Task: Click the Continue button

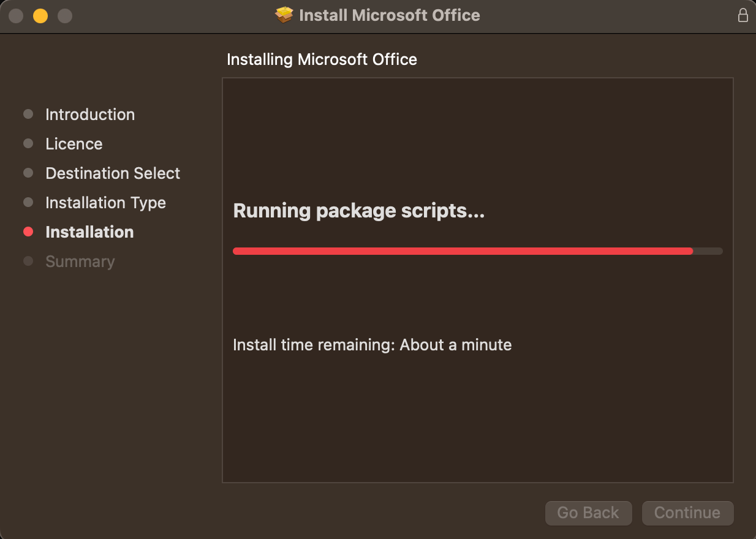Action: [687, 513]
